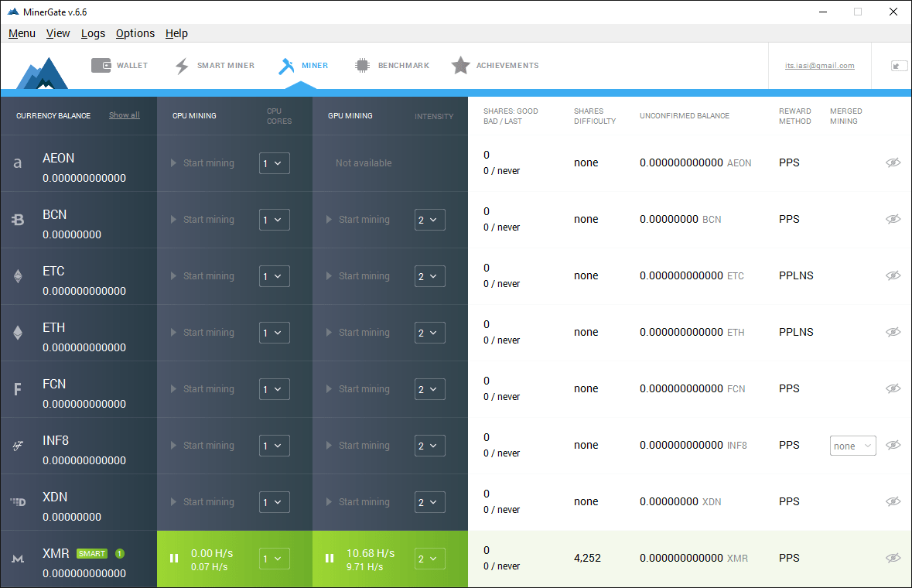Click the Benchmark chip icon
This screenshot has height=588, width=912.
pos(362,65)
